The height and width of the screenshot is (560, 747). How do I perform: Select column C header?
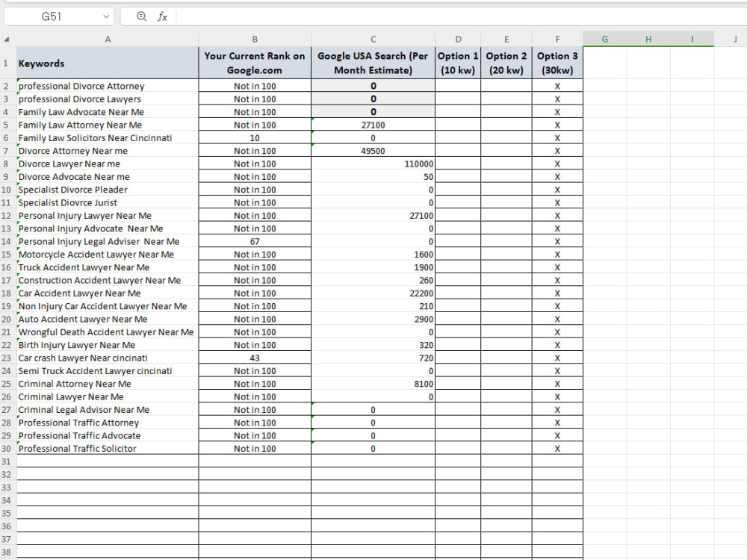click(x=373, y=40)
